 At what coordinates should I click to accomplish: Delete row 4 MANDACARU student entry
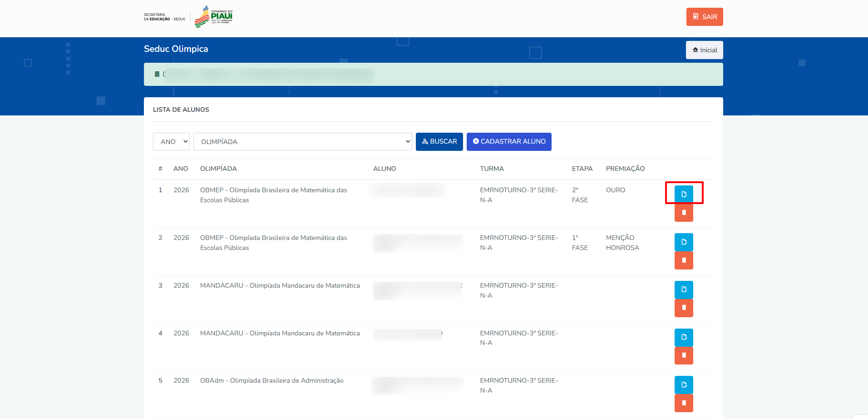click(x=684, y=355)
